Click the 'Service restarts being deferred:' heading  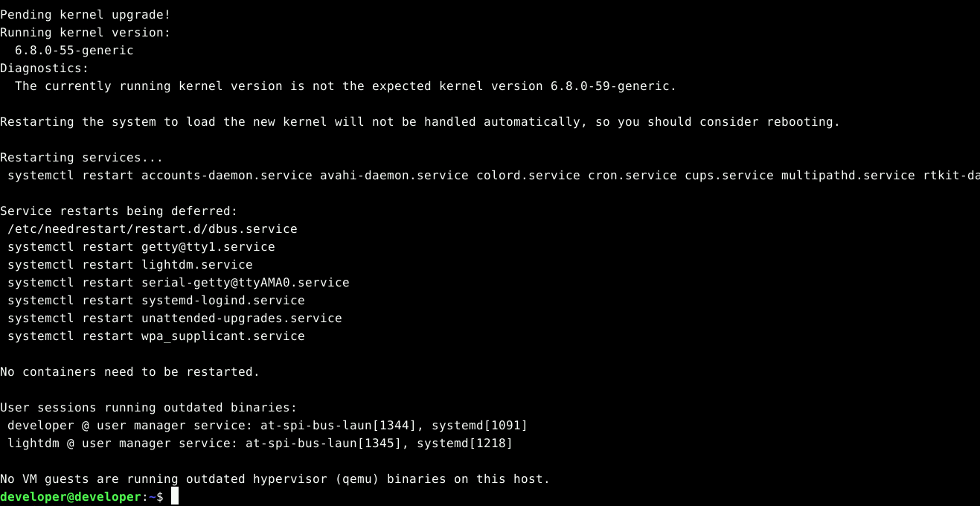point(119,211)
